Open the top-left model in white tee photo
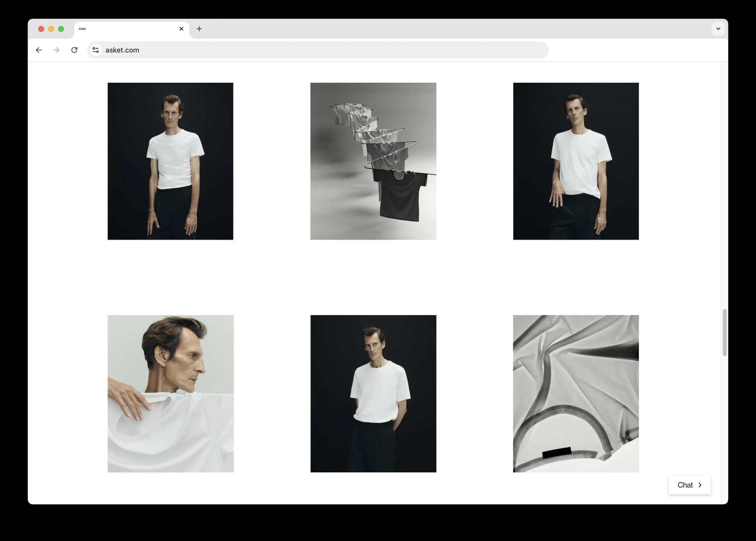The image size is (756, 541). tap(170, 161)
